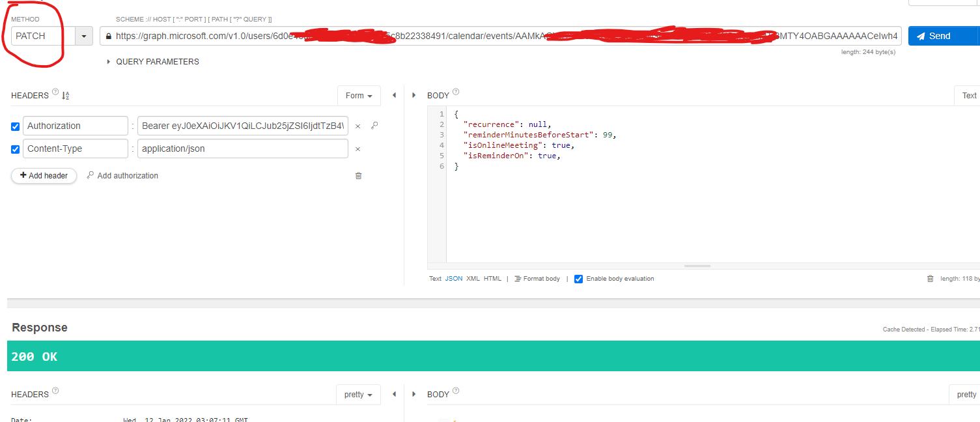This screenshot has width=980, height=422.
Task: Click the Add header button
Action: pyautogui.click(x=44, y=176)
